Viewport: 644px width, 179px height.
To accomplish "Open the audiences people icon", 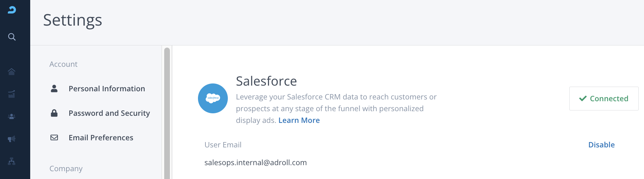I will (x=12, y=116).
